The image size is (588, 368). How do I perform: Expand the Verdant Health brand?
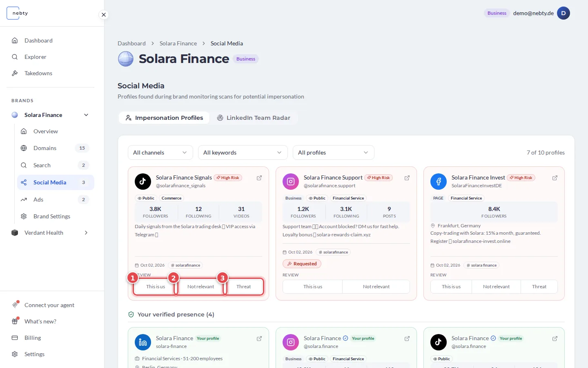(x=86, y=233)
